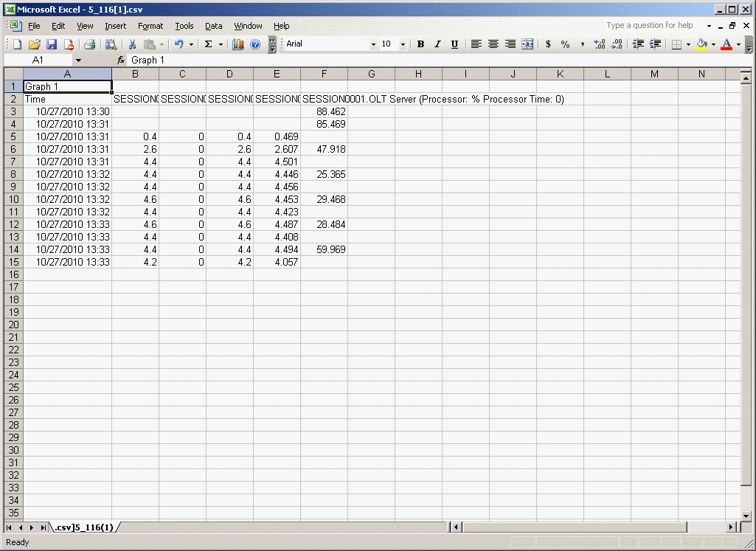Increase cell indent
Screen dimensions: 756x551
coord(655,44)
